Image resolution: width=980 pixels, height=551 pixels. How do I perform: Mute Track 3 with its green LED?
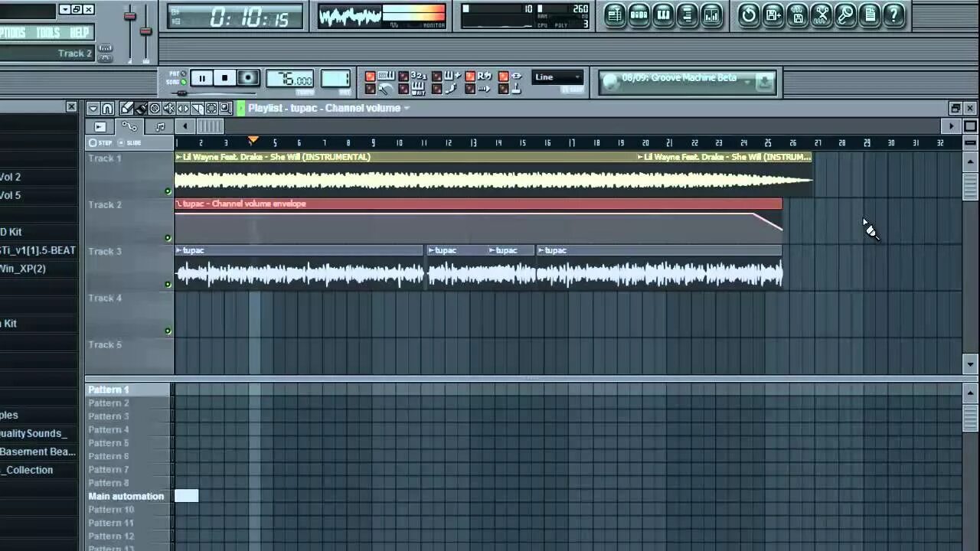(168, 284)
